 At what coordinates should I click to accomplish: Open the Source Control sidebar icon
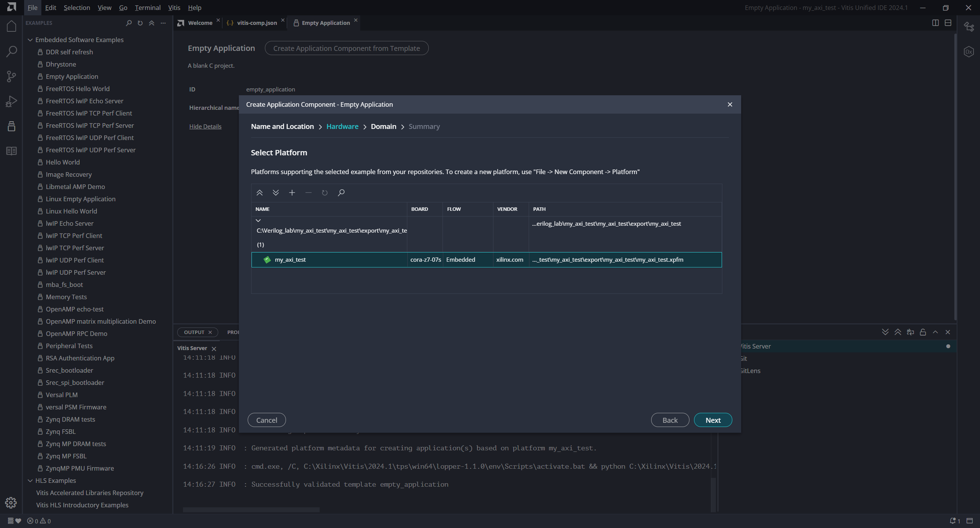pyautogui.click(x=11, y=77)
